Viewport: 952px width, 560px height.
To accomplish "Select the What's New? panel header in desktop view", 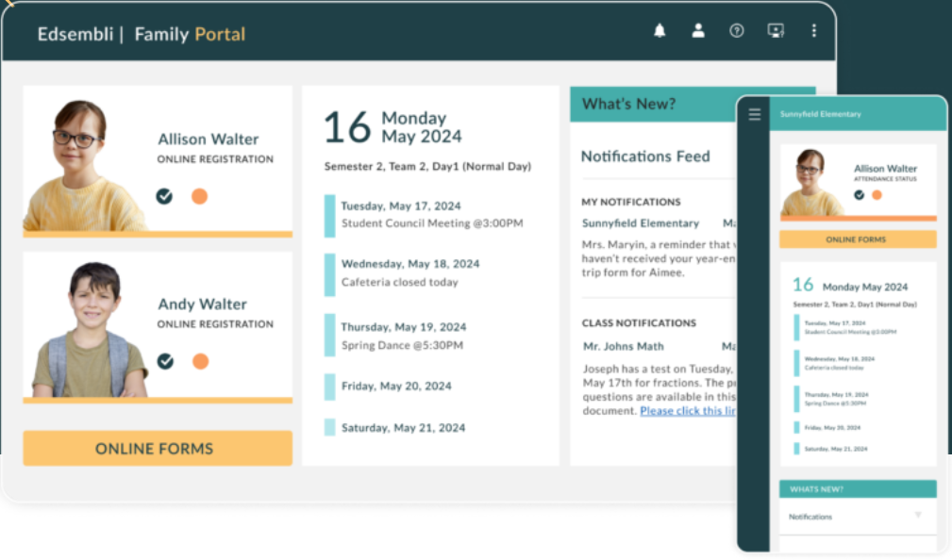I will (x=653, y=104).
